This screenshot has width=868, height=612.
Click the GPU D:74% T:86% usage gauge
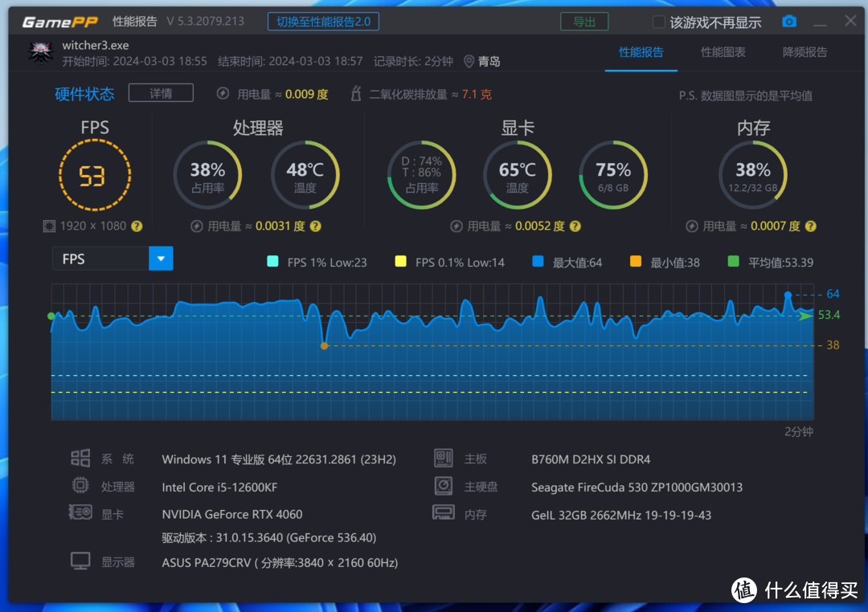(421, 175)
